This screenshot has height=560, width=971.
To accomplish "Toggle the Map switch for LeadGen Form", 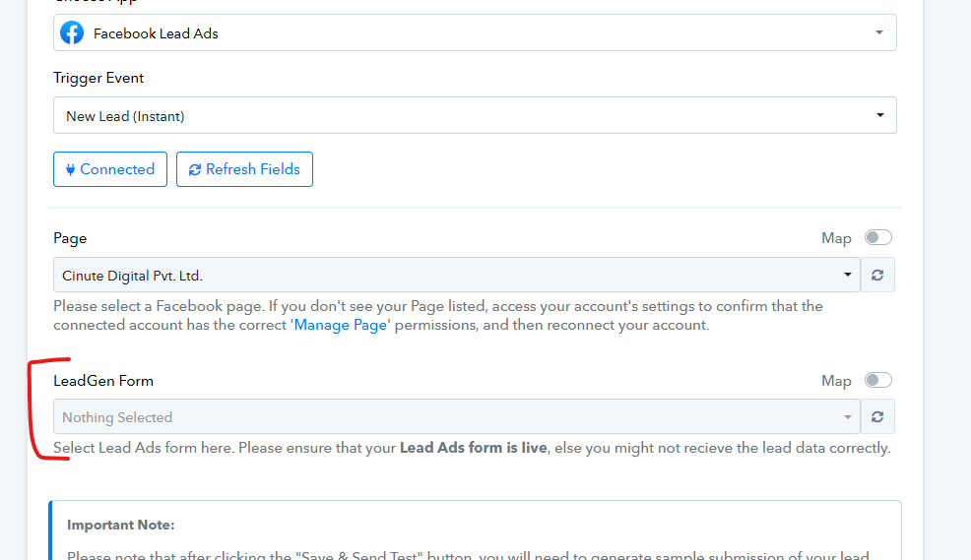I will [x=878, y=380].
